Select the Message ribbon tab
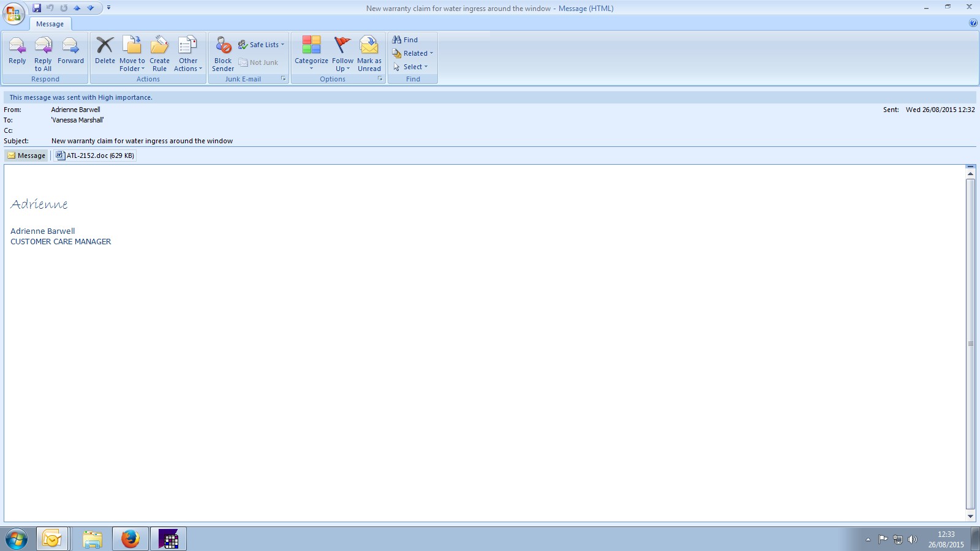The width and height of the screenshot is (980, 551). pos(50,24)
